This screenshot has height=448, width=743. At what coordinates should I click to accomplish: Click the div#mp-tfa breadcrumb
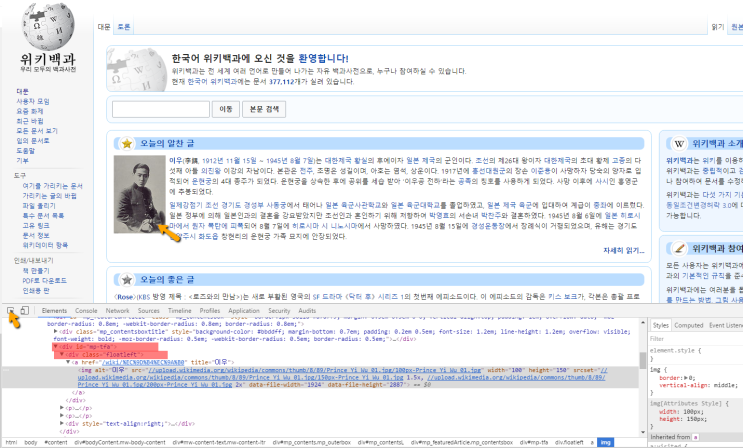pos(534,442)
